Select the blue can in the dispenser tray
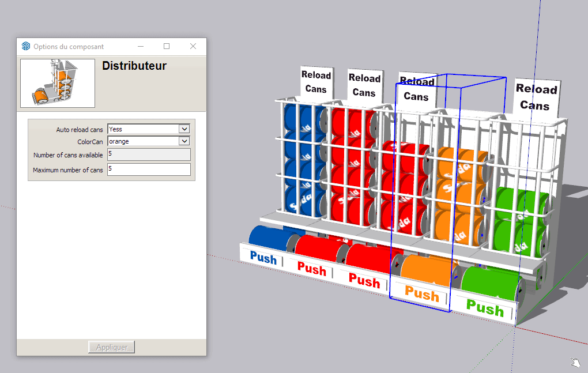The image size is (588, 373). click(270, 238)
